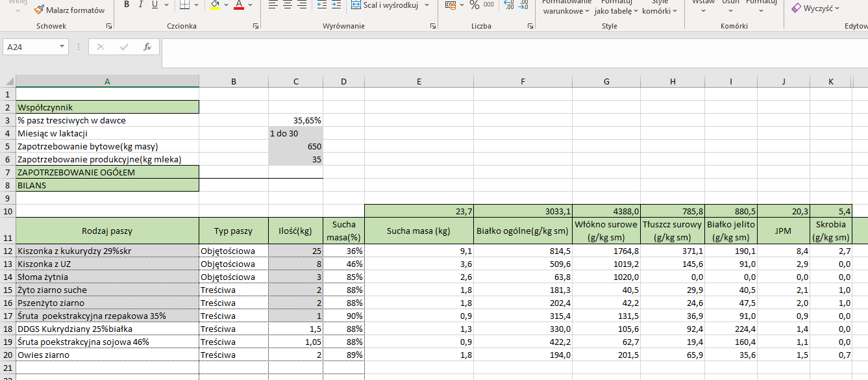Click Scal i wyśrodkuj merge button
The height and width of the screenshot is (380, 868).
tap(389, 5)
